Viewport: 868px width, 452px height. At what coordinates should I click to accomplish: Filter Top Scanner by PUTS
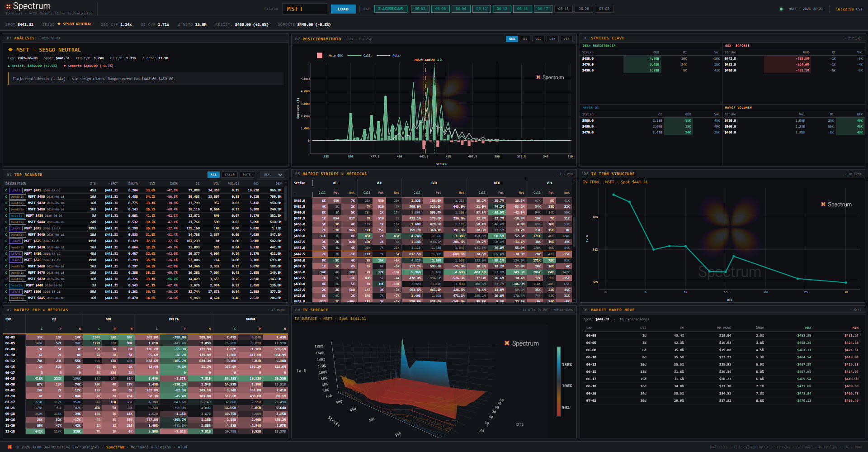point(247,175)
